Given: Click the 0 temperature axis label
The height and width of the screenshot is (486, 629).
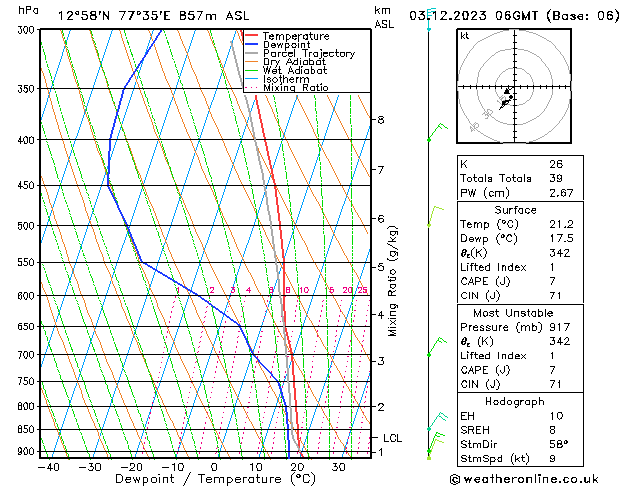Looking at the screenshot, I should coord(214,468).
